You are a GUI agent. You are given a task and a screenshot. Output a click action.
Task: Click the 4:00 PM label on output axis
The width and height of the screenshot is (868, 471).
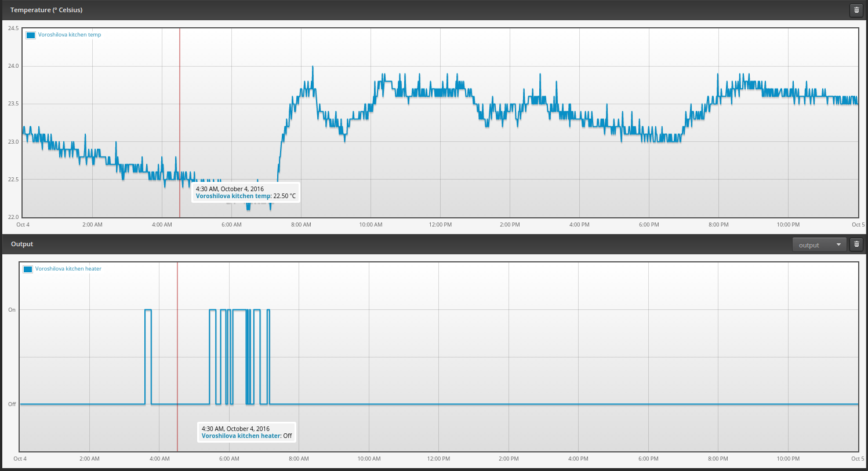click(x=578, y=459)
